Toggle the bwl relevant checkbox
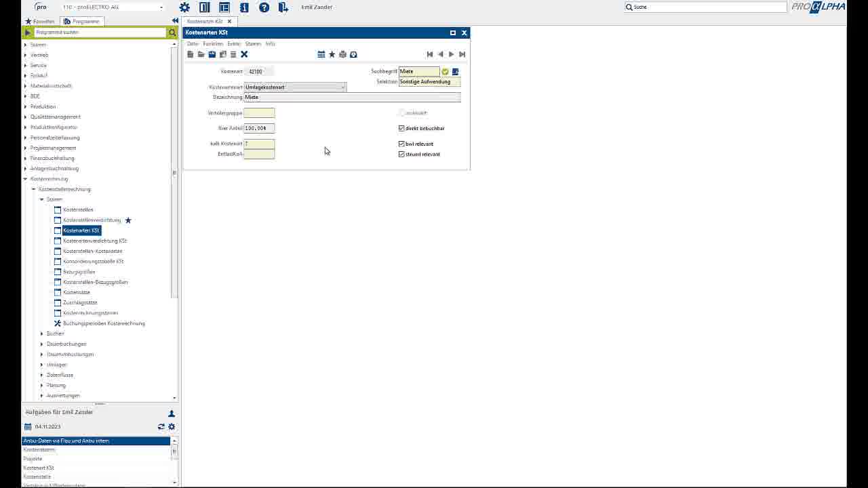The height and width of the screenshot is (488, 868). [x=401, y=144]
